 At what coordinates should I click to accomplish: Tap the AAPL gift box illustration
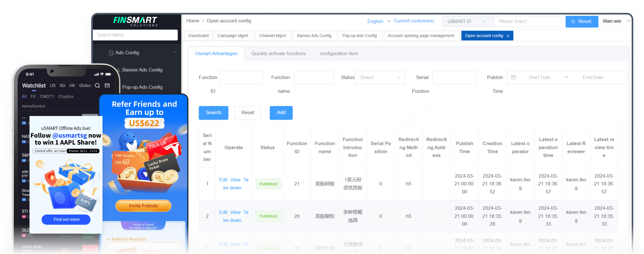pos(67,185)
